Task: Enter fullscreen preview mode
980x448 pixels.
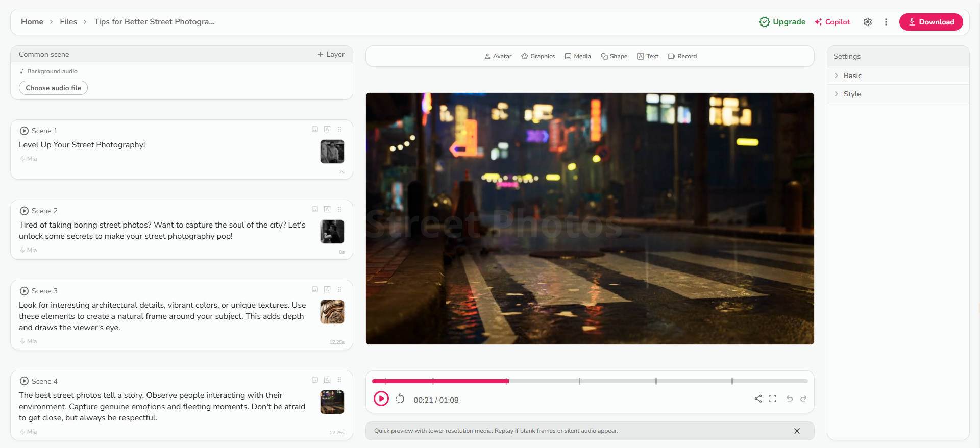Action: (772, 399)
